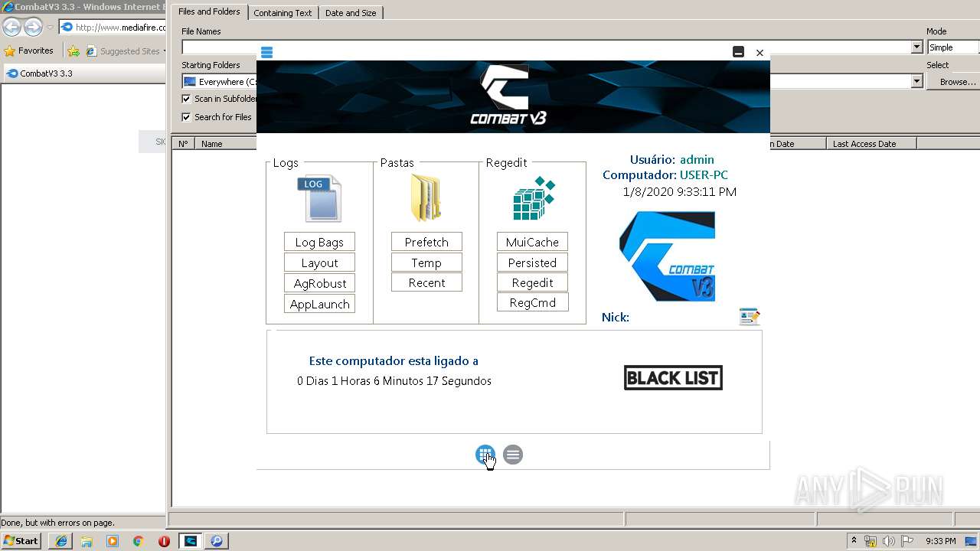Click the 9:33 PM clock
The image size is (980, 551).
click(x=940, y=541)
